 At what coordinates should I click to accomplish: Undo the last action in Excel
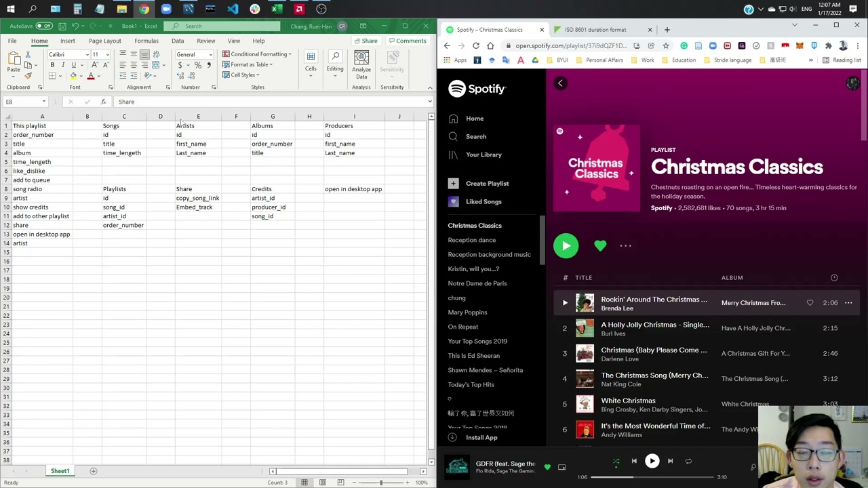pyautogui.click(x=75, y=26)
